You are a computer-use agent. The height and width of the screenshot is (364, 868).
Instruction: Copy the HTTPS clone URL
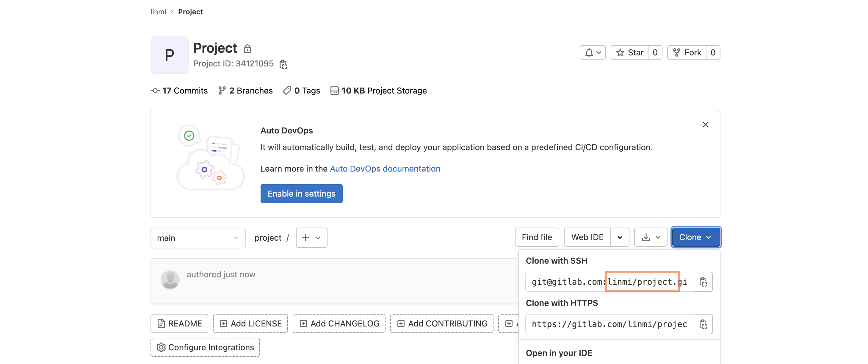703,324
